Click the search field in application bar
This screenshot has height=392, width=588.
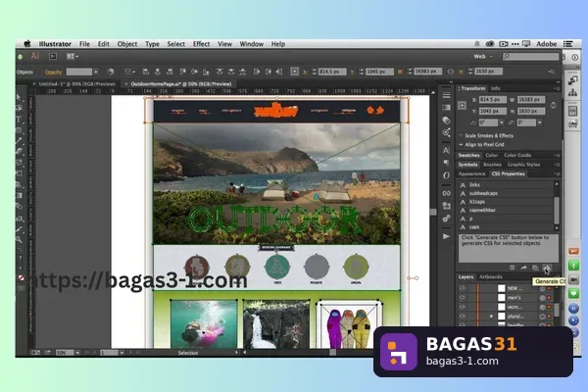pos(530,56)
